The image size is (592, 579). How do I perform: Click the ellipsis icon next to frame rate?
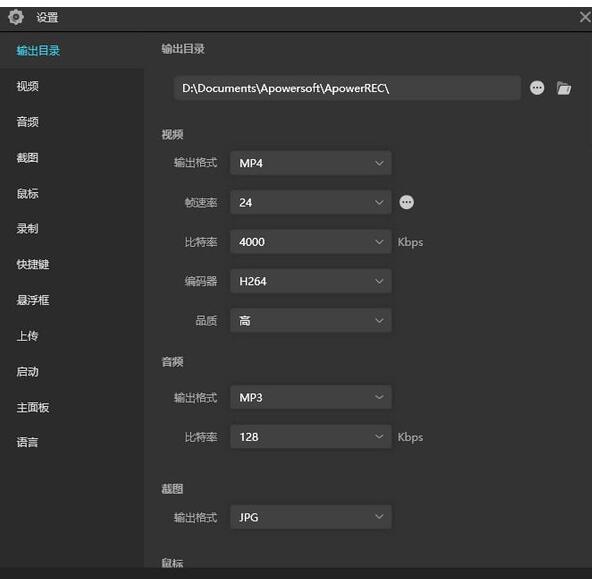406,202
